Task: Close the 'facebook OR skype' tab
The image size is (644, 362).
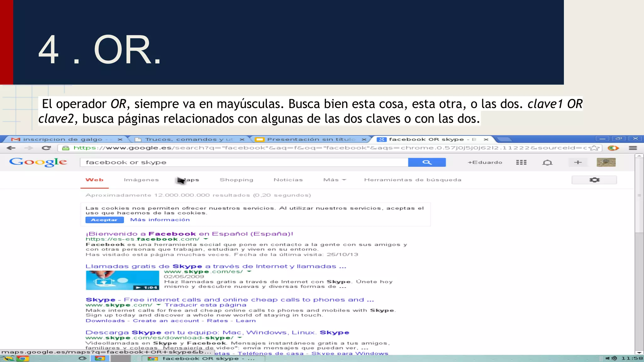Action: tap(486, 140)
